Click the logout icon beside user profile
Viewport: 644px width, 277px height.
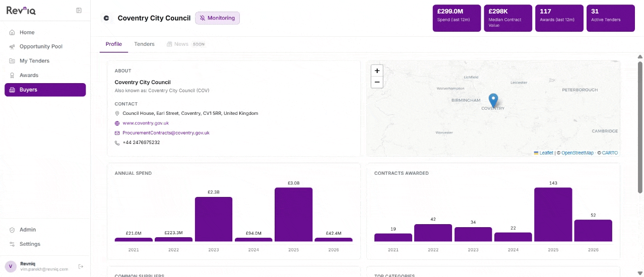81,266
